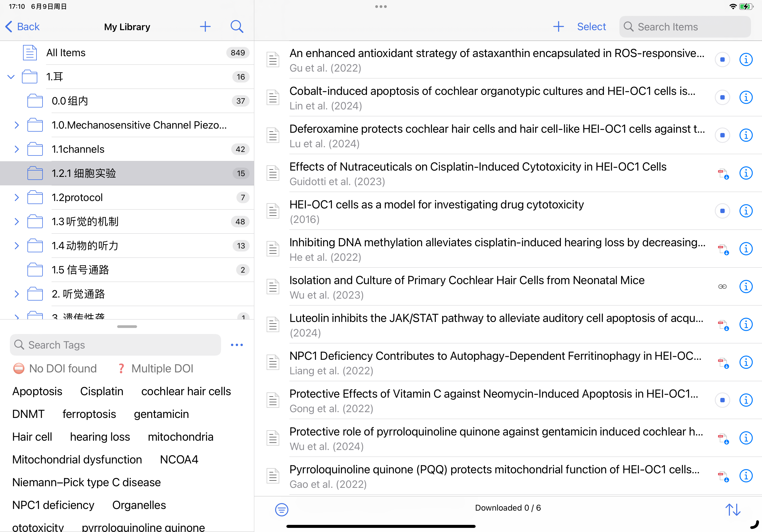Show info for Lin et al. (2024)

[x=746, y=98]
